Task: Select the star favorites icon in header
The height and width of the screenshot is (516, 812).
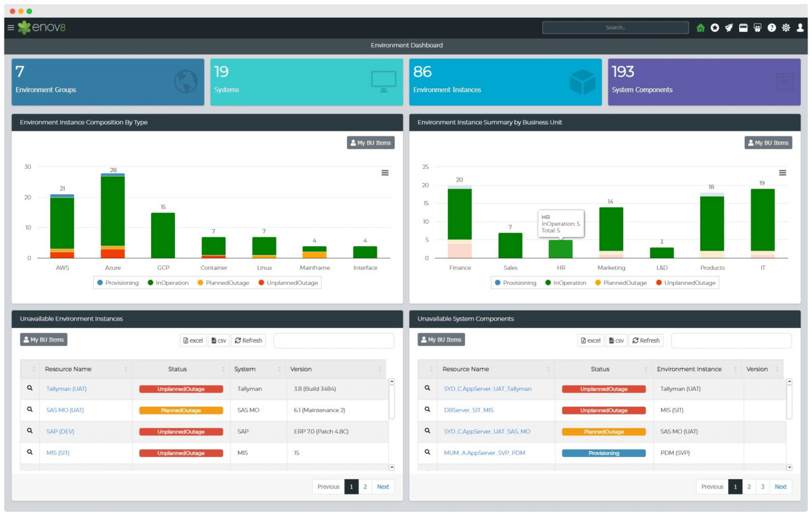Action: 714,27
